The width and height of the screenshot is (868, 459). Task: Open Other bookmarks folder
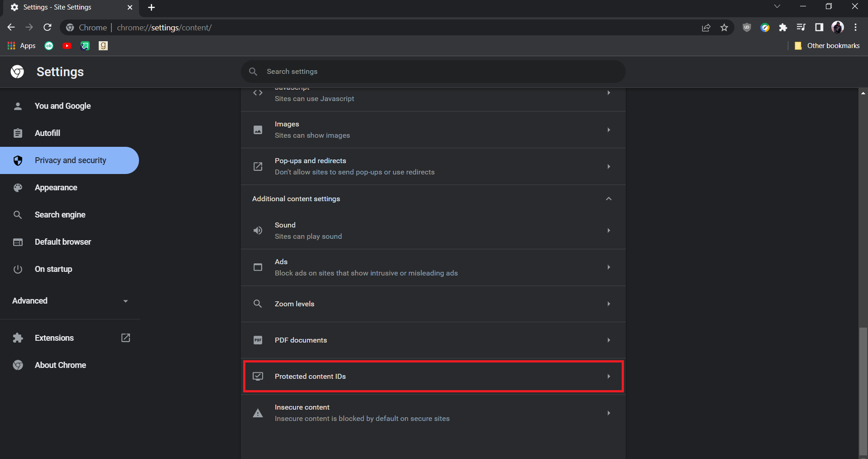[827, 46]
